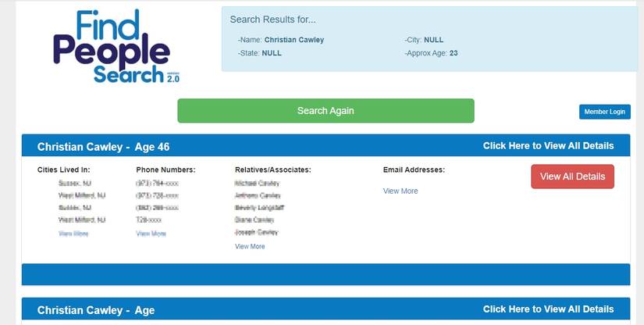Click View More under Phone Numbers

151,234
